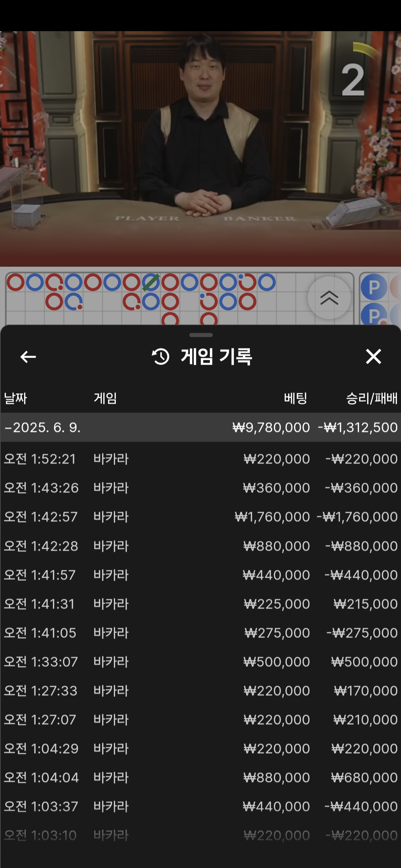This screenshot has height=868, width=401.
Task: Tap the back arrow in game history
Action: click(28, 357)
